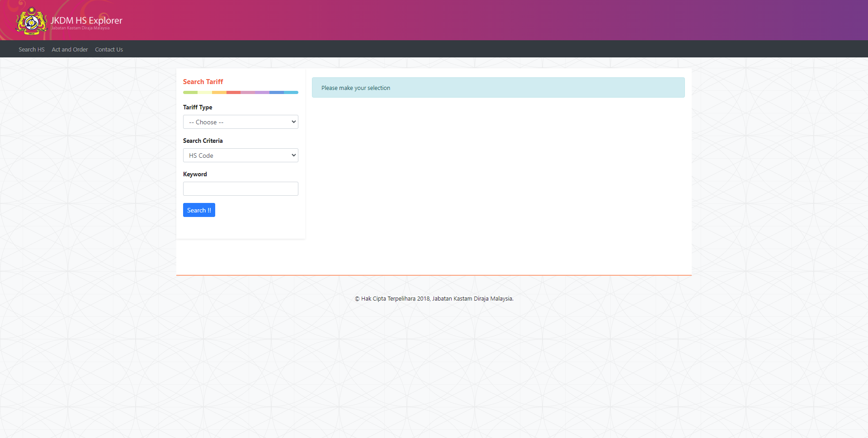
Task: Click the Search Tariff heading
Action: pos(203,82)
